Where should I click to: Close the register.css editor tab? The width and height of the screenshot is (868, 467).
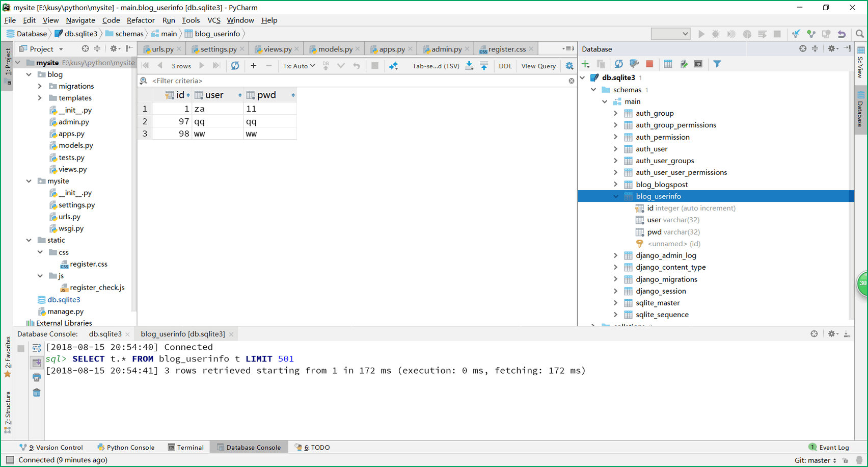[531, 49]
